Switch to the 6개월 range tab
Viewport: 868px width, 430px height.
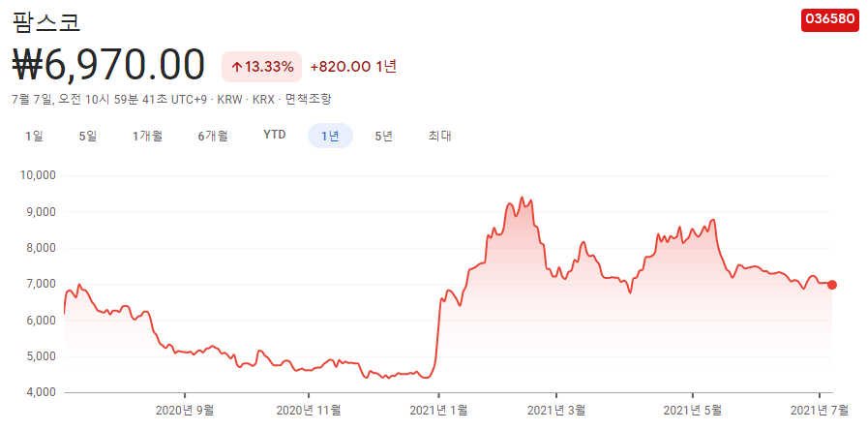[213, 136]
